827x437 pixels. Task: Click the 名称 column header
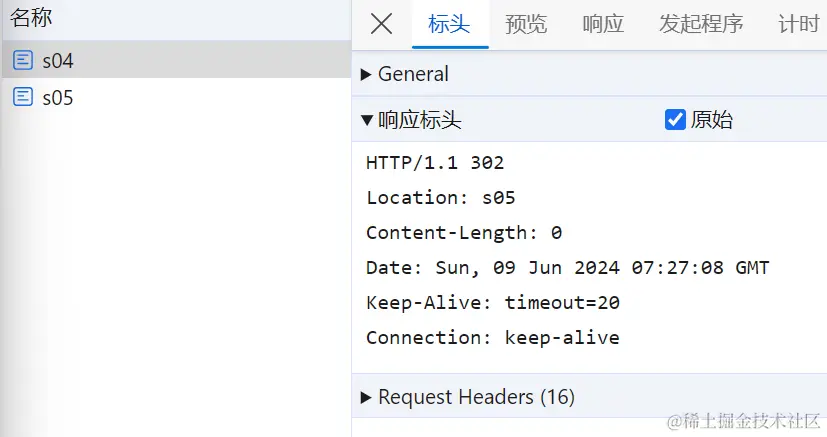tap(31, 17)
